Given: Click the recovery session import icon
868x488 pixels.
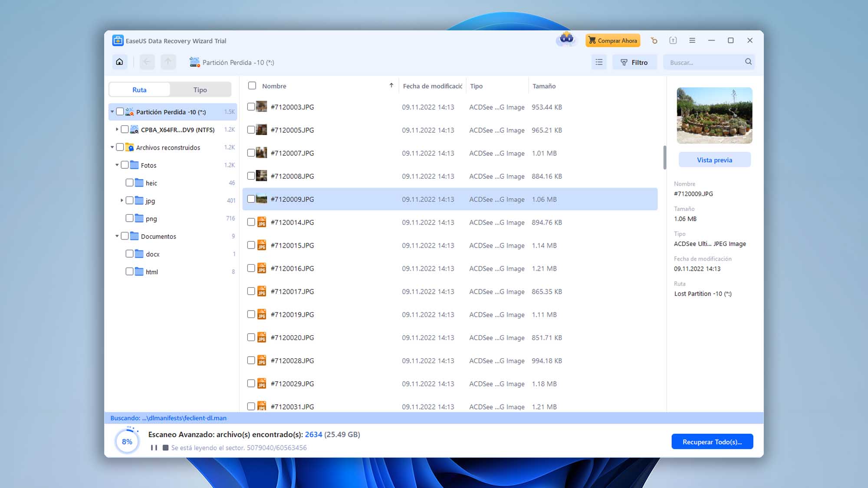Looking at the screenshot, I should [x=654, y=40].
